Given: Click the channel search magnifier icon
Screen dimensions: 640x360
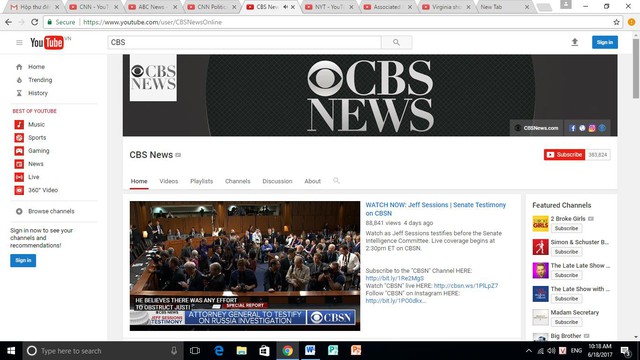Looking at the screenshot, I should [336, 180].
